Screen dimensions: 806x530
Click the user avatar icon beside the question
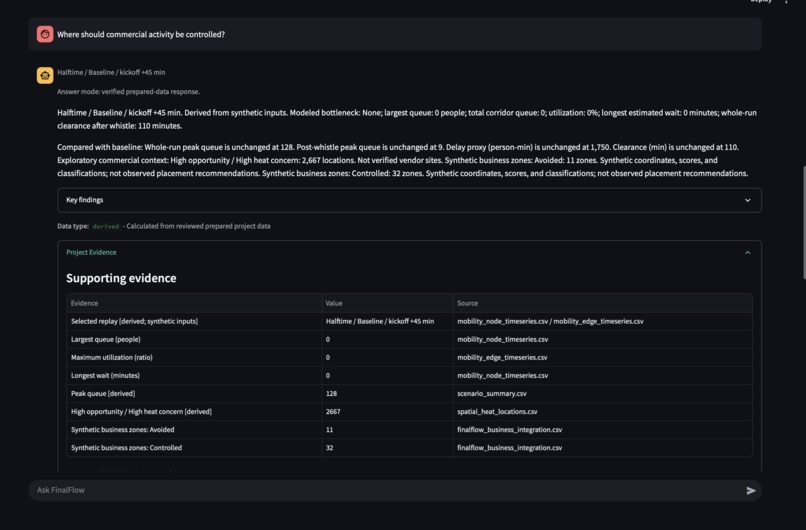click(x=45, y=34)
